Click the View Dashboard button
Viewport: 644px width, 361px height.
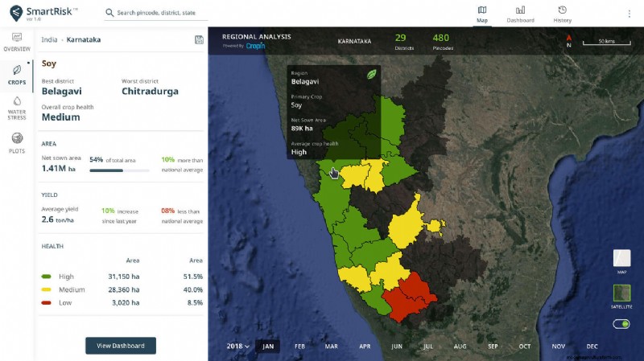point(121,346)
